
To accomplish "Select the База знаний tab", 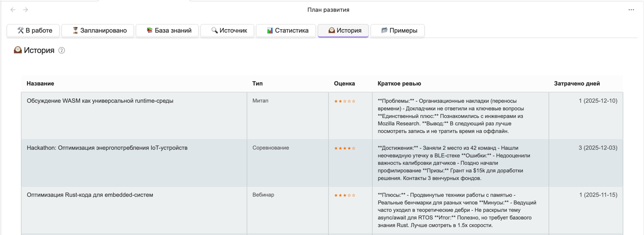I will 167,30.
